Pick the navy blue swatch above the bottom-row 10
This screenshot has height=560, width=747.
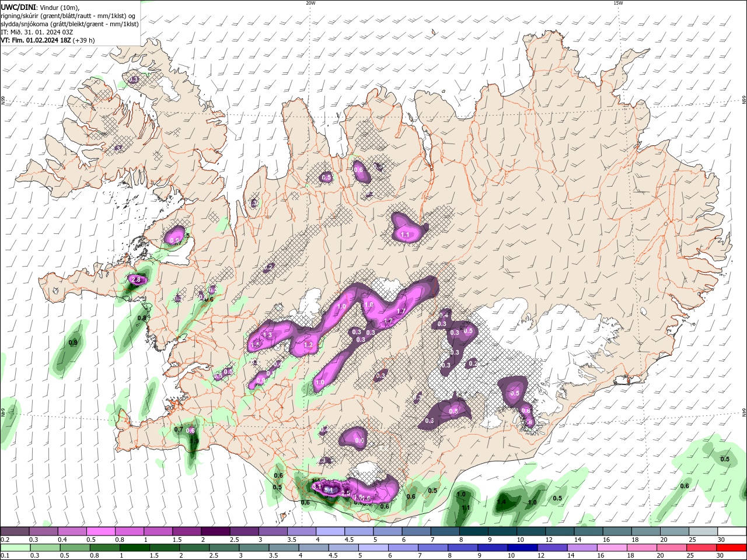pos(521,548)
